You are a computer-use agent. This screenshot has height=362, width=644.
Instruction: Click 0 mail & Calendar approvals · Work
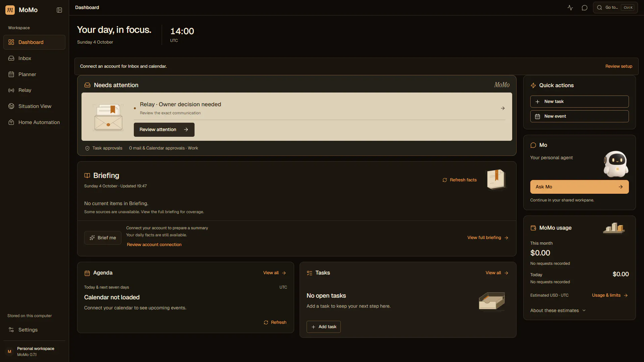[x=163, y=148]
